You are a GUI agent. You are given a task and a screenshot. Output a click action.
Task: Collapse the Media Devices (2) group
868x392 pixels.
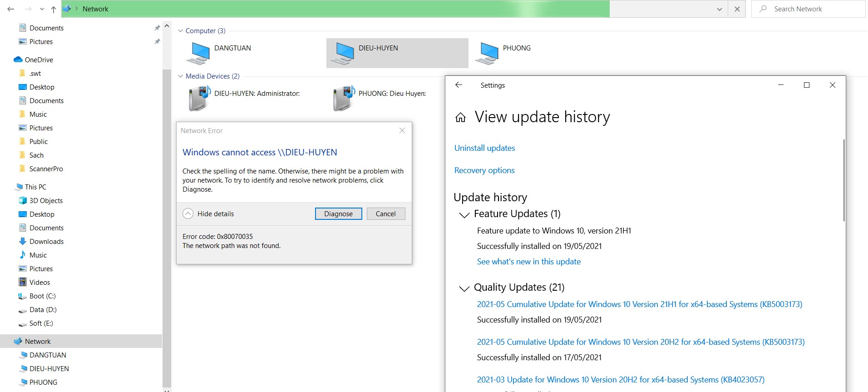(x=180, y=76)
